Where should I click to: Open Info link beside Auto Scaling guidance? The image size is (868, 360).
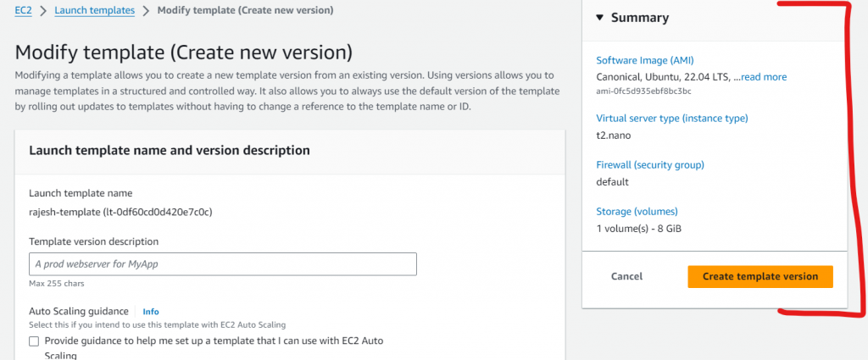point(151,312)
